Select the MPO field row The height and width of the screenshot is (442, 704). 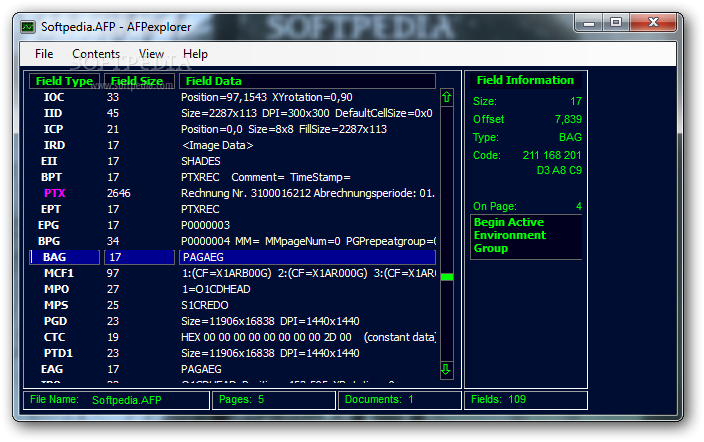pyautogui.click(x=233, y=289)
